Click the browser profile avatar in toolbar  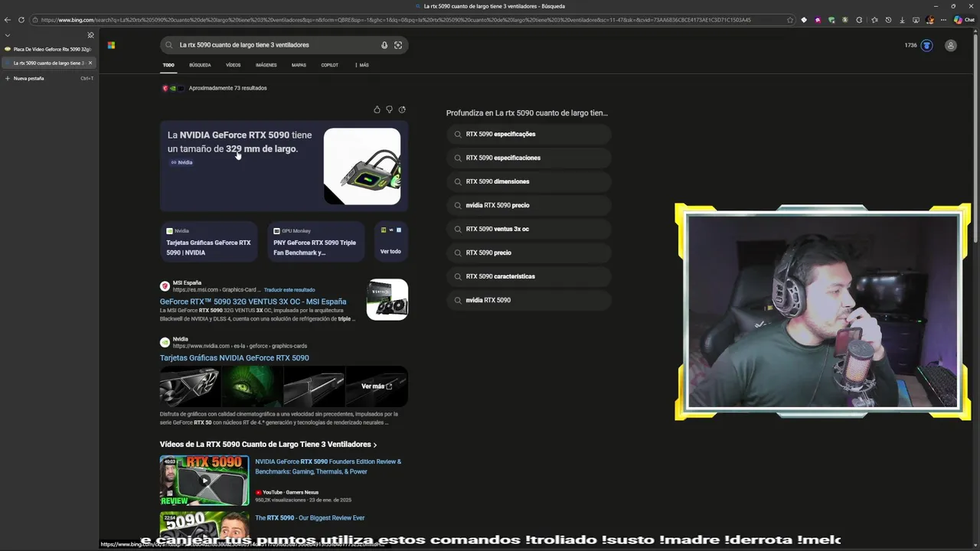929,20
